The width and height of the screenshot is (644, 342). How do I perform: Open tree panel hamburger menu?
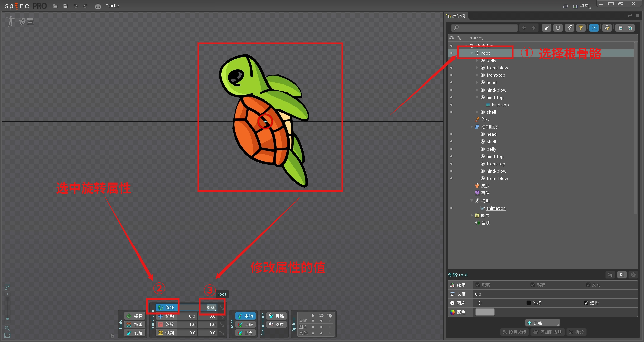pyautogui.click(x=638, y=16)
